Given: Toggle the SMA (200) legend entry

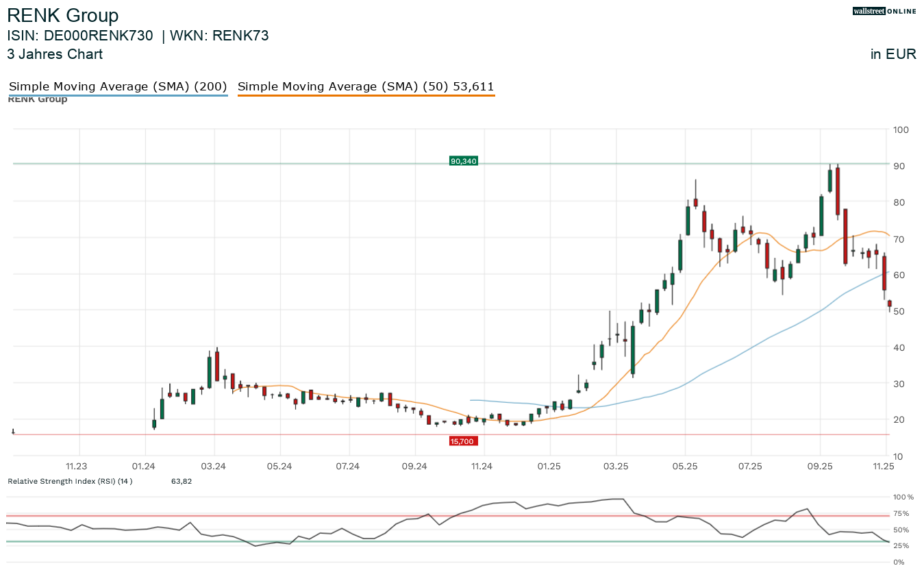Looking at the screenshot, I should [x=117, y=86].
